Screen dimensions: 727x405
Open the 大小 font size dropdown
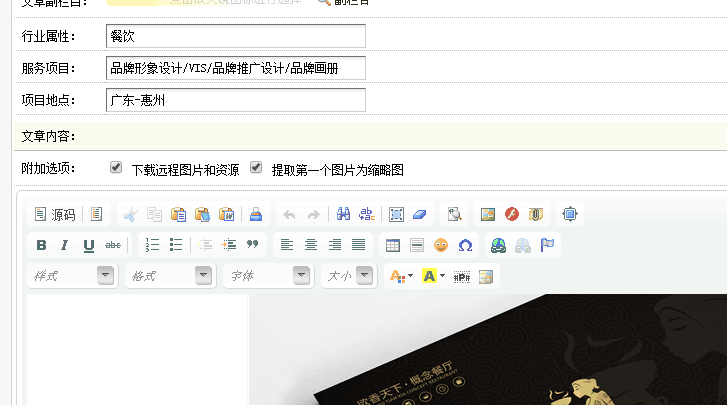[x=349, y=276]
